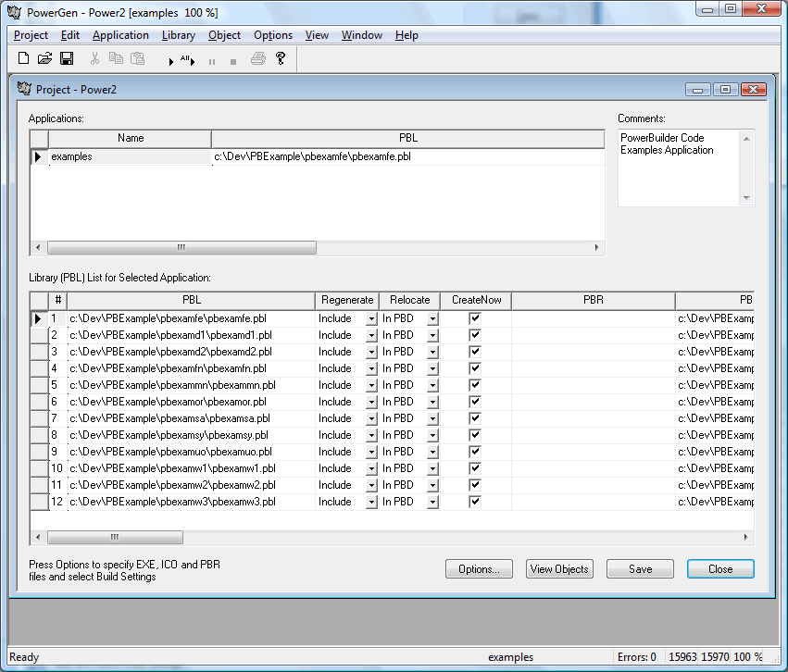Select pbexamfe.pbl path in Applications list
This screenshot has width=788, height=672.
(408, 156)
